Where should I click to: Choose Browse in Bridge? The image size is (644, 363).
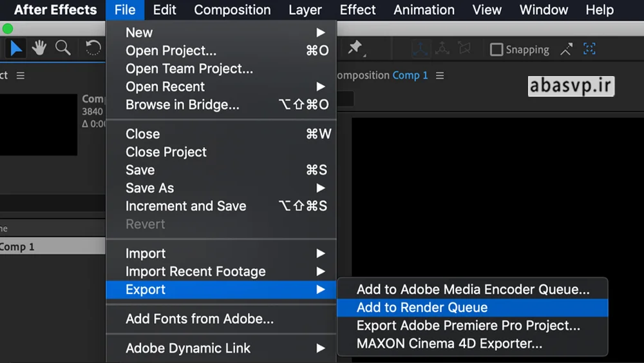(x=222, y=105)
